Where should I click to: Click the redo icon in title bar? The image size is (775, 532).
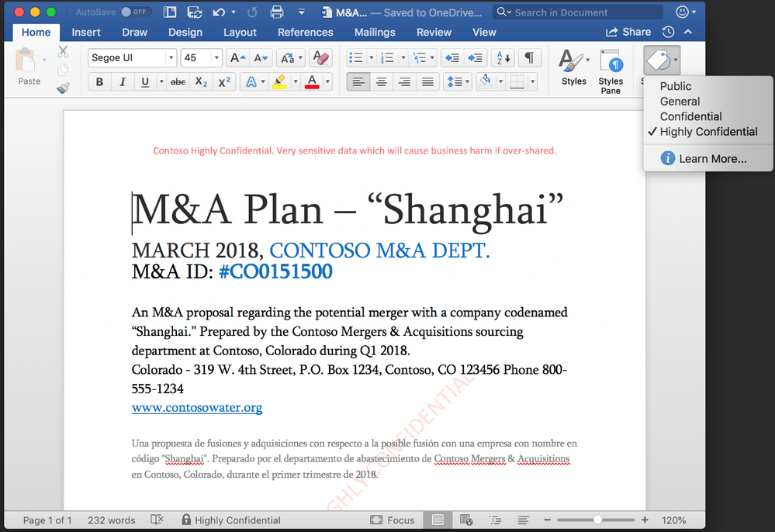click(252, 12)
